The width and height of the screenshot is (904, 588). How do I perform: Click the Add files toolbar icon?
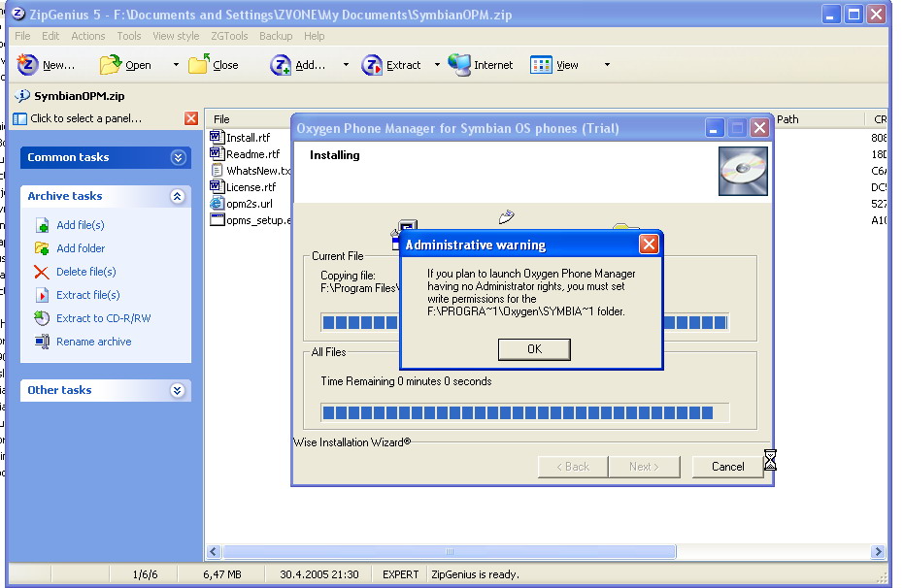(x=281, y=65)
